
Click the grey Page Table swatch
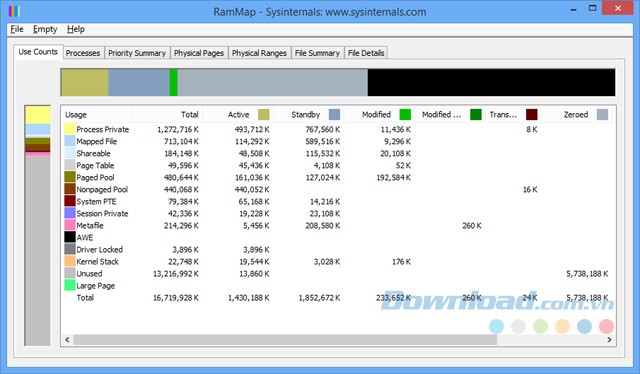(70, 165)
